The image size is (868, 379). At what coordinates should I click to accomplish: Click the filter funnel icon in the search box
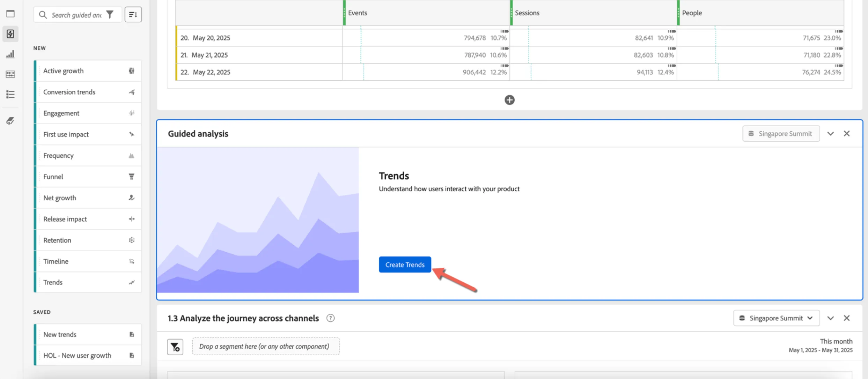pos(110,15)
